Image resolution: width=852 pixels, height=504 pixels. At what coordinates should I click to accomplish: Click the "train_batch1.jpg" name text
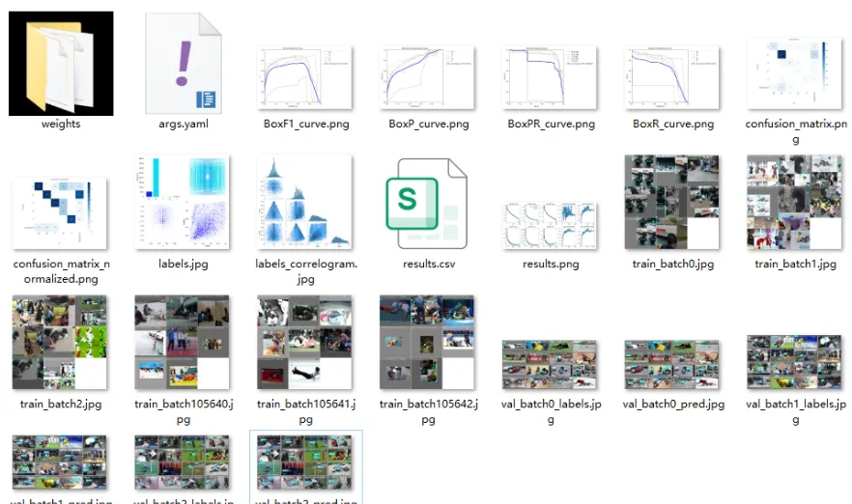coord(796,264)
